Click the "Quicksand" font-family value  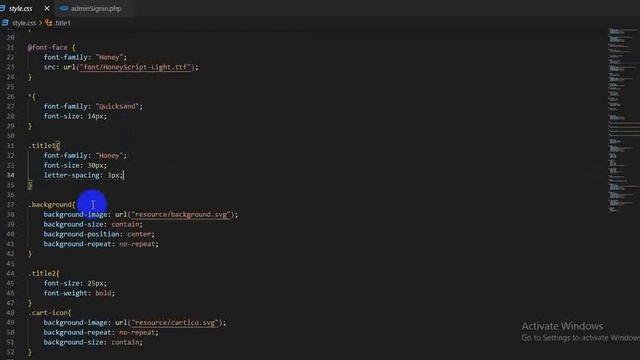pyautogui.click(x=118, y=106)
